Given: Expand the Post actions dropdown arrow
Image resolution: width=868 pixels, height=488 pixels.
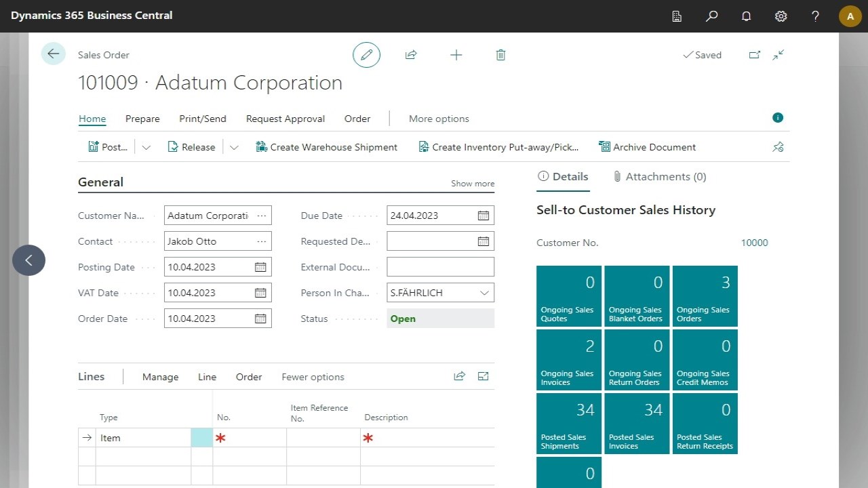Looking at the screenshot, I should point(146,147).
